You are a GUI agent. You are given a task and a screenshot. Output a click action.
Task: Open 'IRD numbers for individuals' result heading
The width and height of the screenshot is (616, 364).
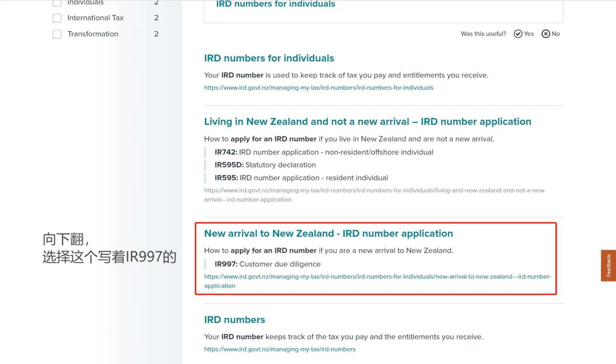(269, 58)
